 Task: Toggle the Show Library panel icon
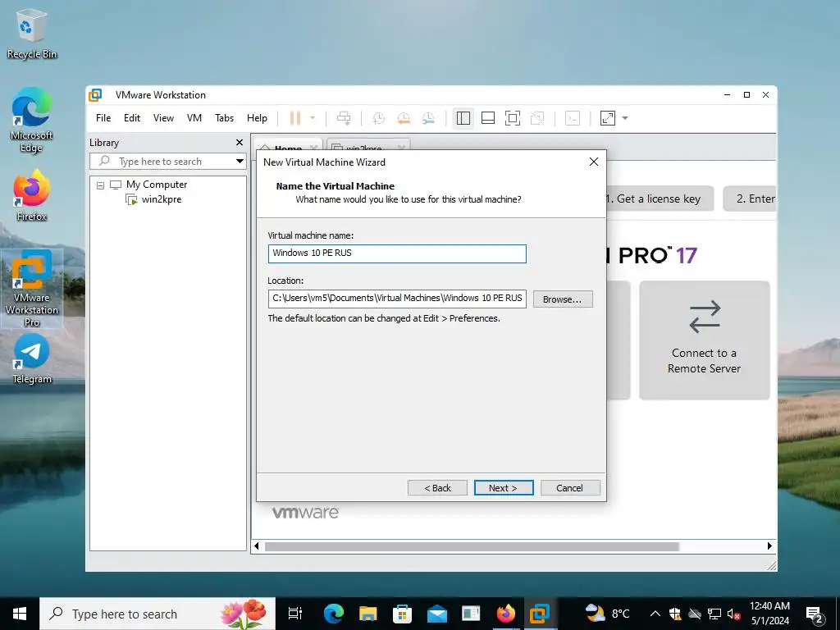[x=463, y=118]
